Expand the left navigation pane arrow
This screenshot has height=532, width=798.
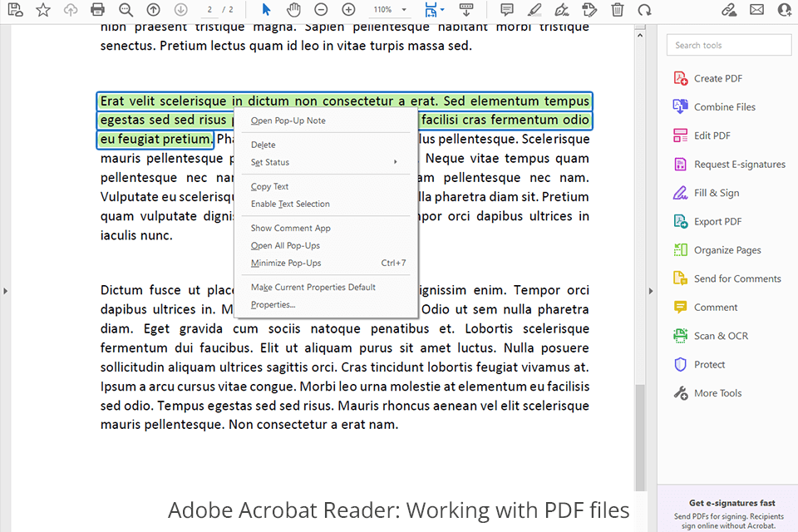point(5,291)
